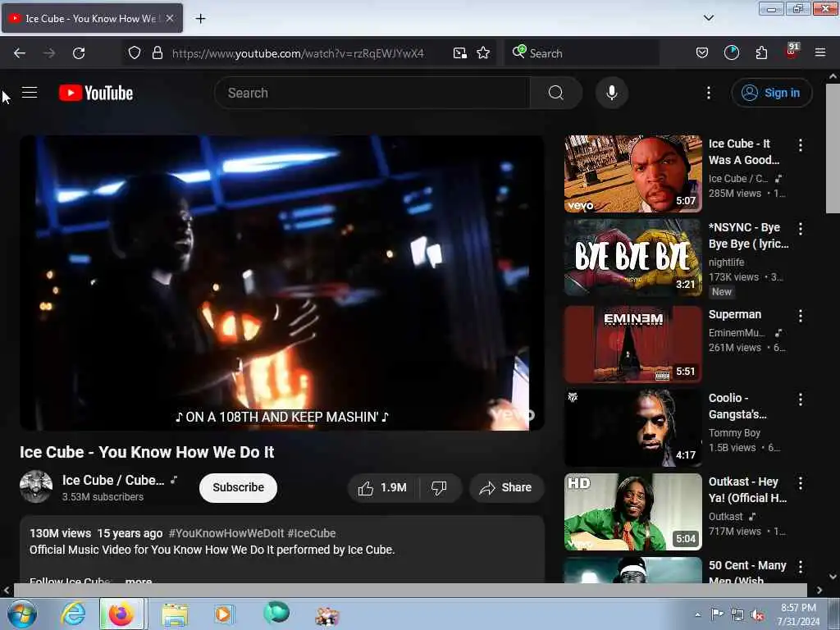
Task: Open a new browser tab
Action: 200,19
